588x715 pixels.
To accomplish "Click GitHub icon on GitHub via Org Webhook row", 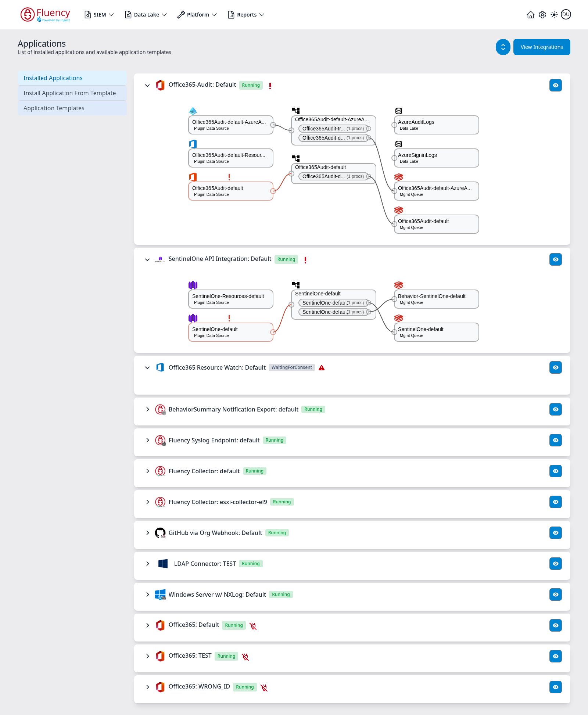I will (160, 533).
